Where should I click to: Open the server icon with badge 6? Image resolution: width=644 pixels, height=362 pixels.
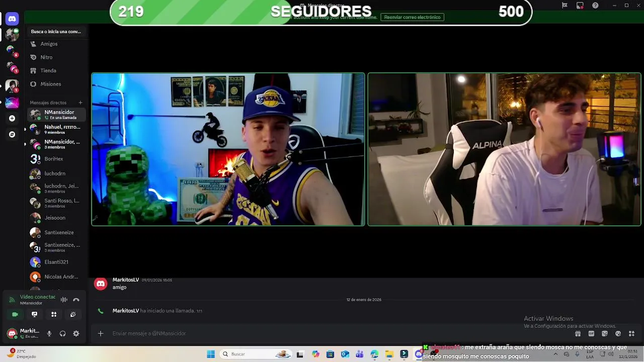12,51
